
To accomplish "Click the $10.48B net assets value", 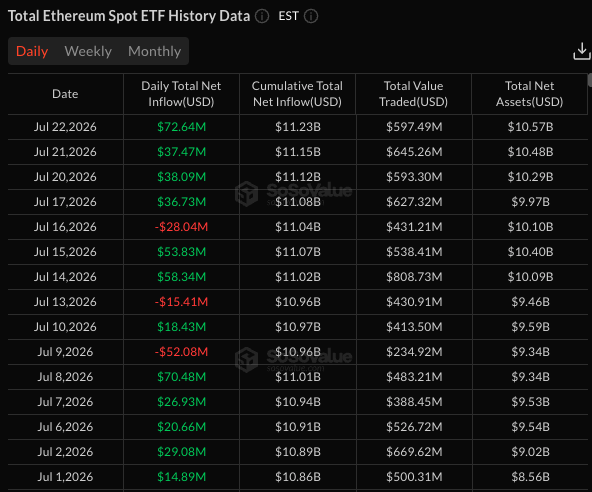I will [x=530, y=152].
